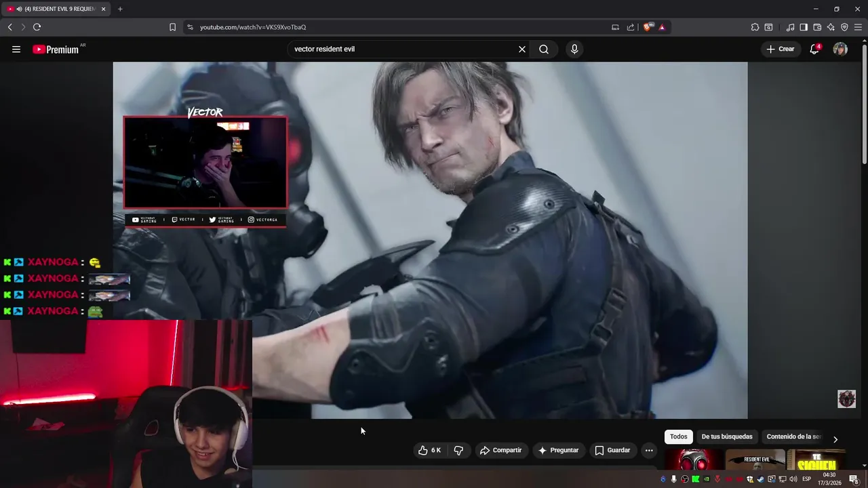The height and width of the screenshot is (488, 868).
Task: Open a new browser tab
Action: coord(120,9)
